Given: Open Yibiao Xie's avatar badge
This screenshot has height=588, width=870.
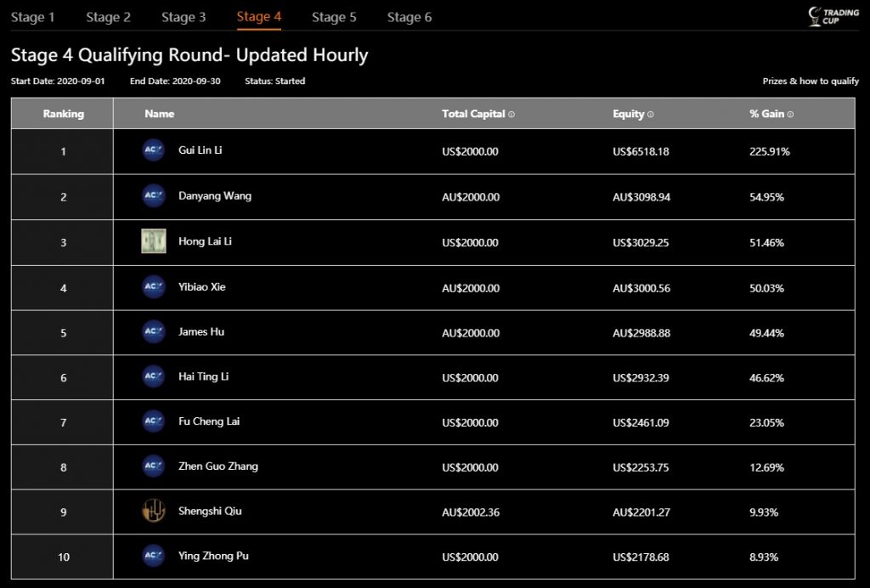Looking at the screenshot, I should click(153, 286).
